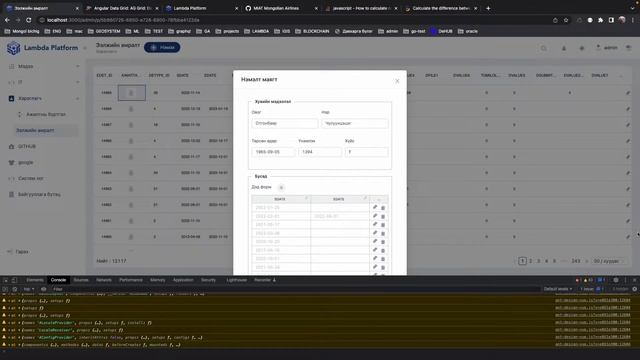
Task: Bookmark this page with the star icon
Action: pos(566,20)
